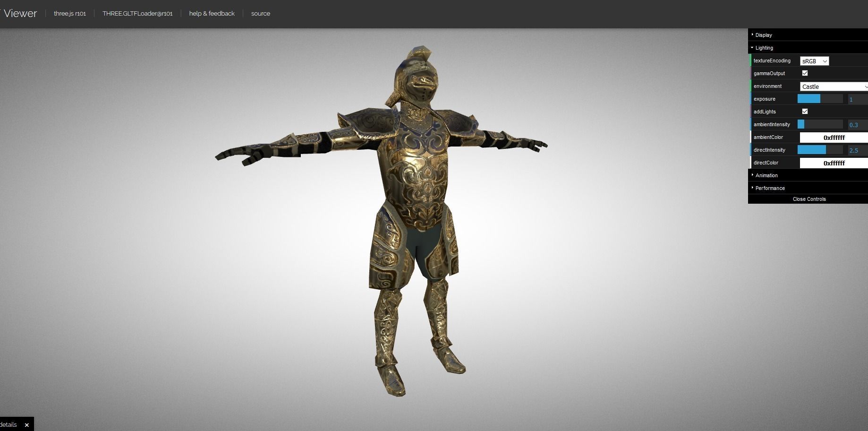
Task: Visit the source link
Action: coord(260,13)
